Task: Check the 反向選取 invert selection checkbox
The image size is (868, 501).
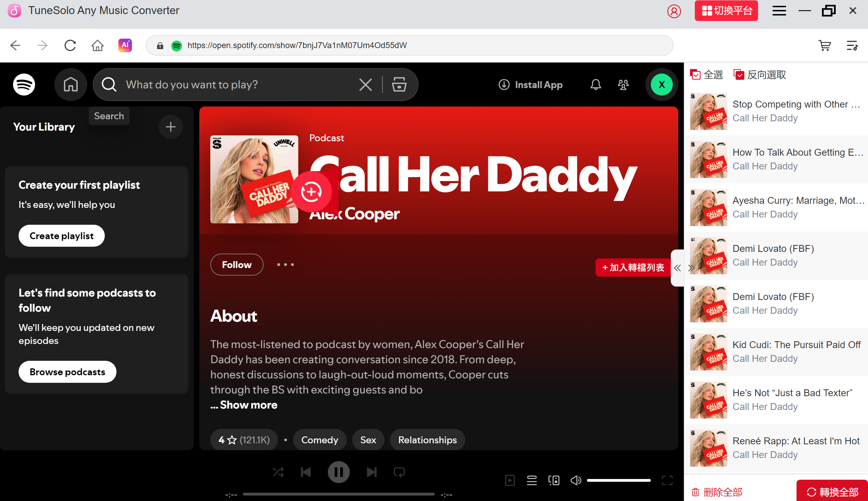Action: pos(739,75)
